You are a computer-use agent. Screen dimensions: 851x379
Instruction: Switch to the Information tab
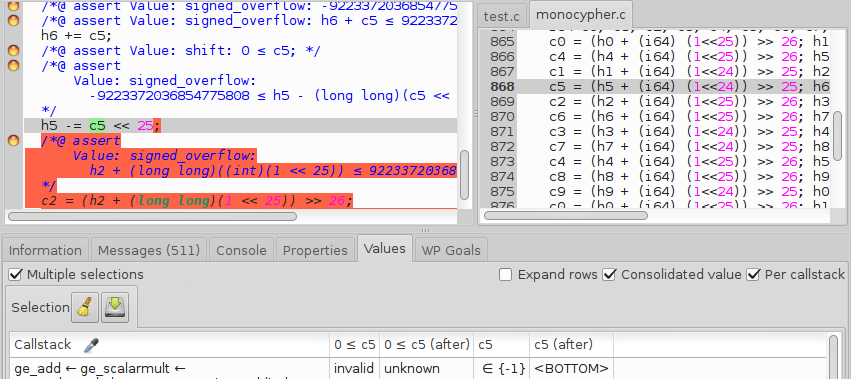coord(45,250)
